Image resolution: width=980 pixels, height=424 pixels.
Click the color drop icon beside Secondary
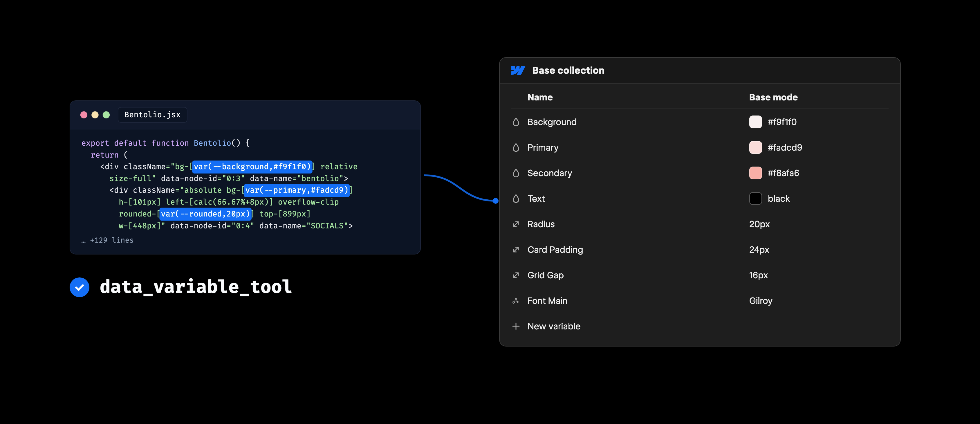516,173
